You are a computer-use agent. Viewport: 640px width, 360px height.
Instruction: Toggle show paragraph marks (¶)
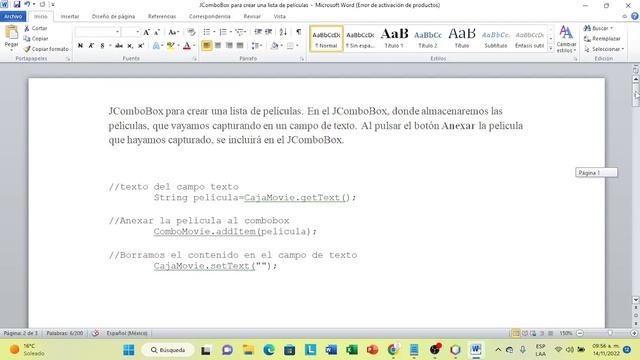299,32
